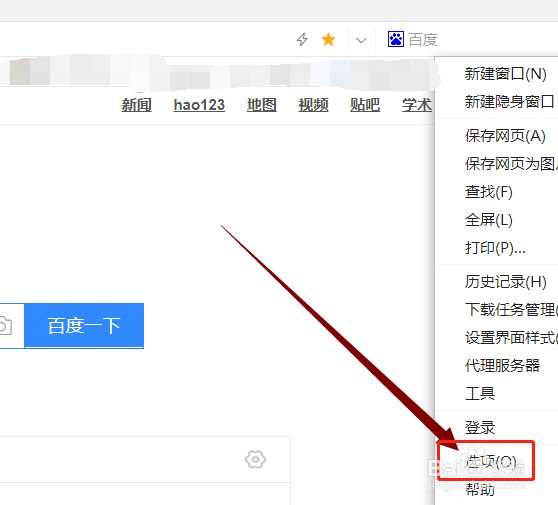The height and width of the screenshot is (505, 558).
Task: Open the hao123 link
Action: pyautogui.click(x=199, y=105)
